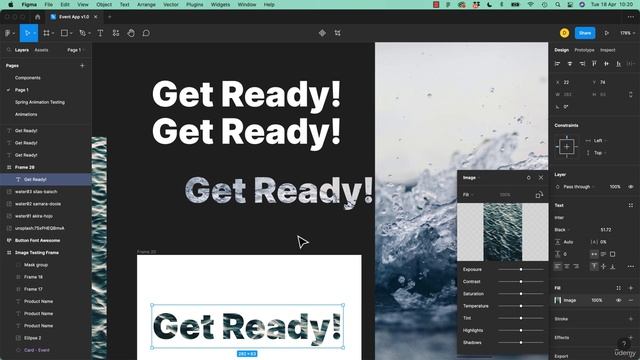Click the blue Share button
Image resolution: width=640 pixels, height=360 pixels.
click(585, 33)
